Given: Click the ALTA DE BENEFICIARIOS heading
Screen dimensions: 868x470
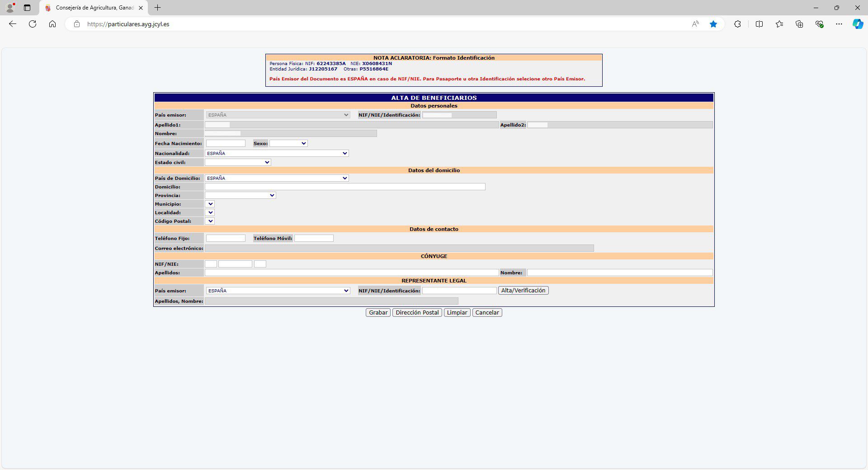Looking at the screenshot, I should coord(434,98).
